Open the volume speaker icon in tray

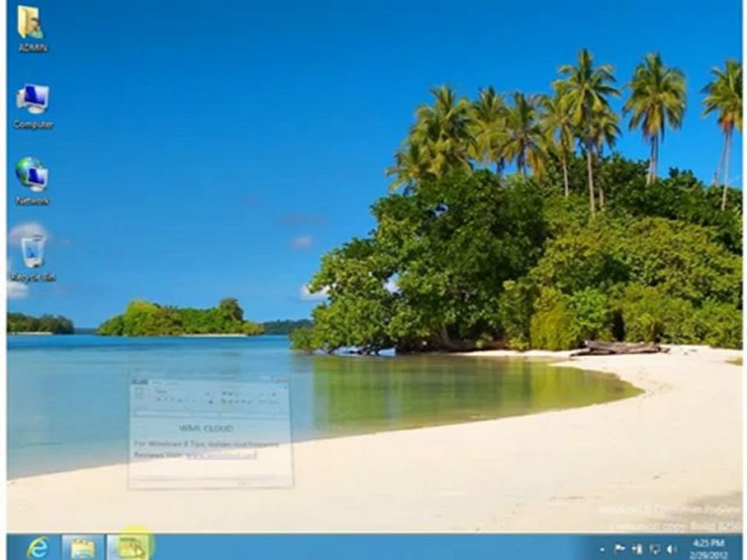672,549
